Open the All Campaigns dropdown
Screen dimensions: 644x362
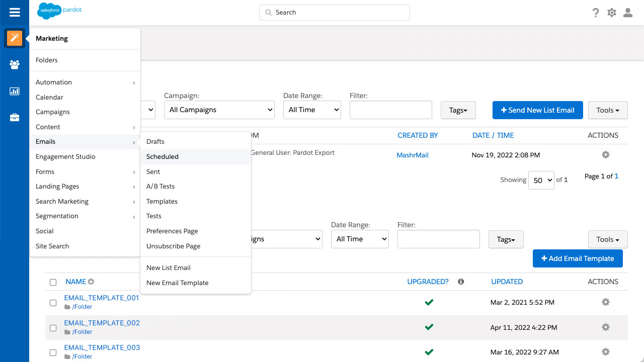219,110
